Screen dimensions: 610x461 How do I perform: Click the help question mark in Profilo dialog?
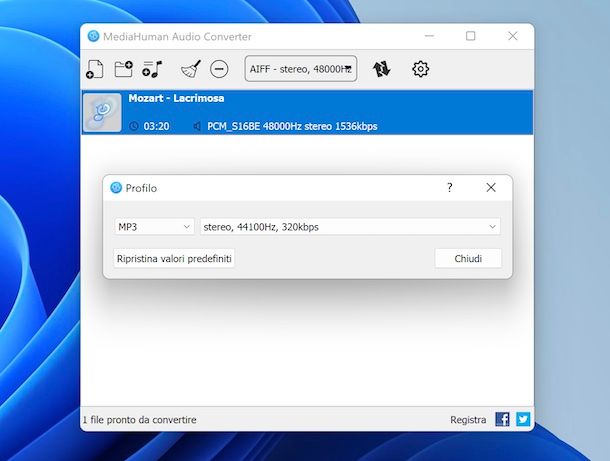[x=450, y=188]
